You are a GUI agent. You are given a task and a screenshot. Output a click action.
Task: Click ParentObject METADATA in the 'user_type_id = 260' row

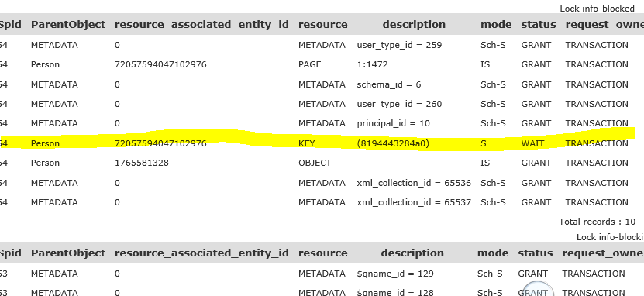click(54, 104)
